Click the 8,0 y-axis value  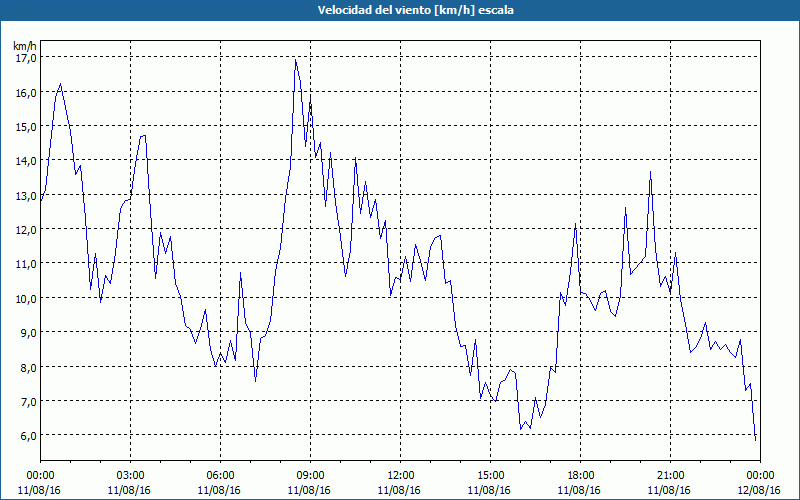pyautogui.click(x=28, y=367)
